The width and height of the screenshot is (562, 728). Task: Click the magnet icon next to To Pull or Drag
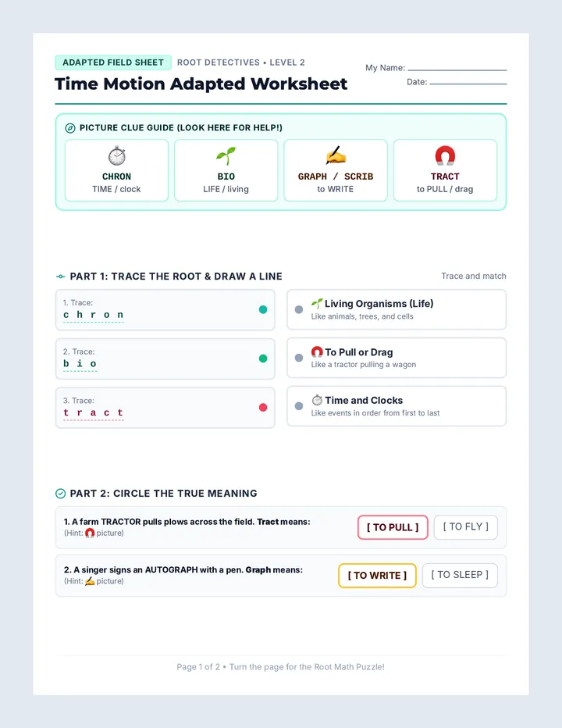[x=317, y=352]
